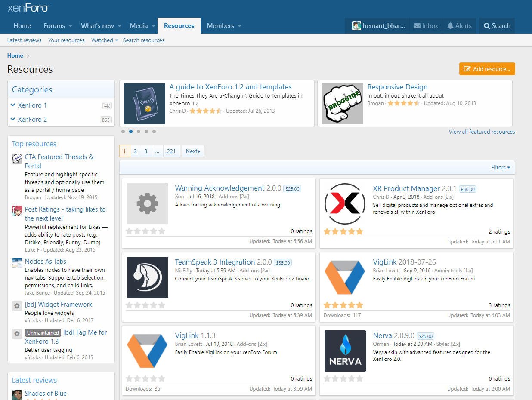Open the TeamSpeak 3 Integration resource icon
The image size is (532, 400).
[x=148, y=277]
